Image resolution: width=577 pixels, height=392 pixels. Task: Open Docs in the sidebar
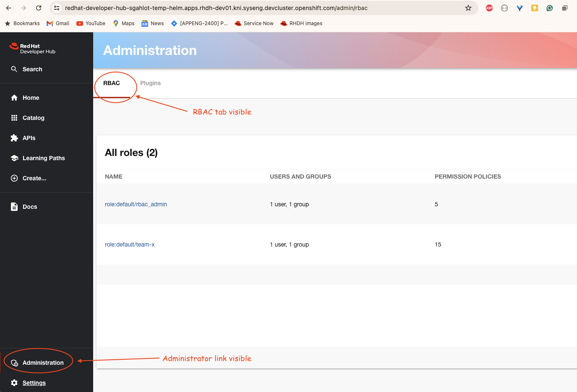(30, 207)
